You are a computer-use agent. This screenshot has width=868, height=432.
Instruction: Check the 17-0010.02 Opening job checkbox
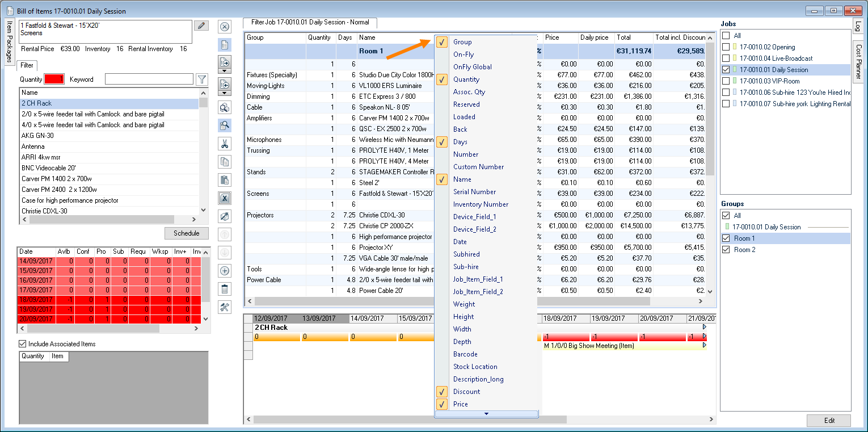726,47
